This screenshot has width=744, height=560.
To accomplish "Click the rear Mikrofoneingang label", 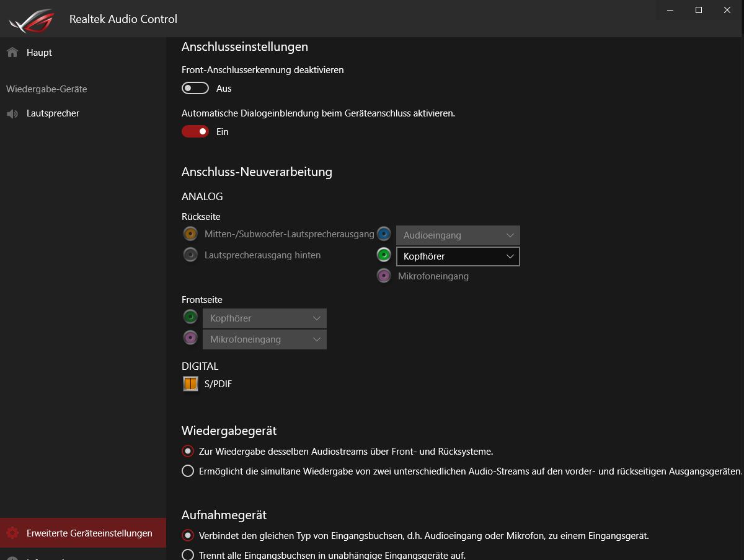I will pos(433,276).
